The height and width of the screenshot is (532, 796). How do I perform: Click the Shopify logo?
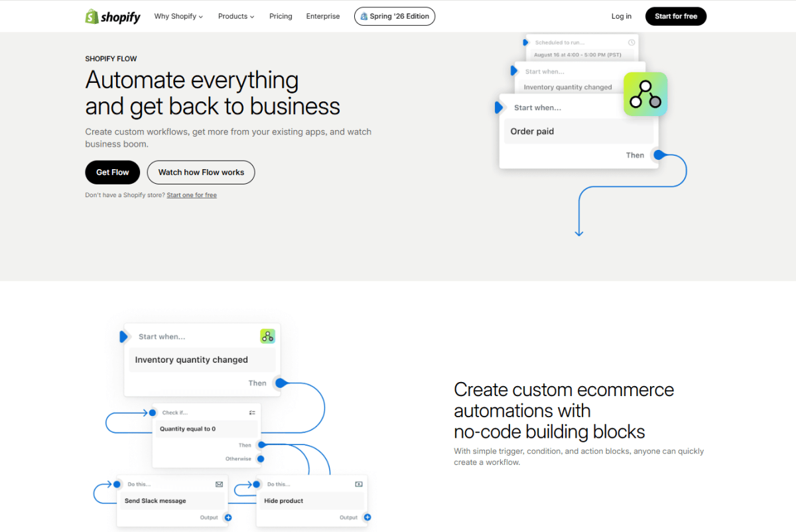113,17
